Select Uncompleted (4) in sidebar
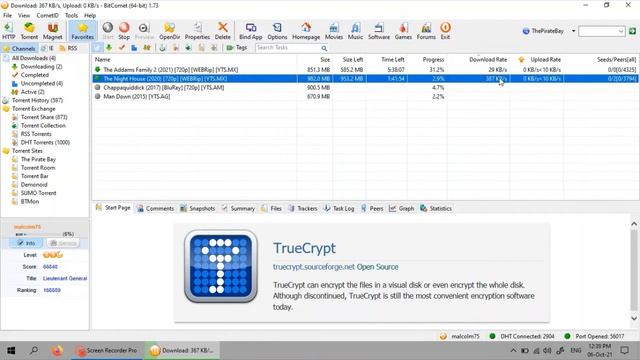Screen dimensions: 640x360 click(x=42, y=83)
